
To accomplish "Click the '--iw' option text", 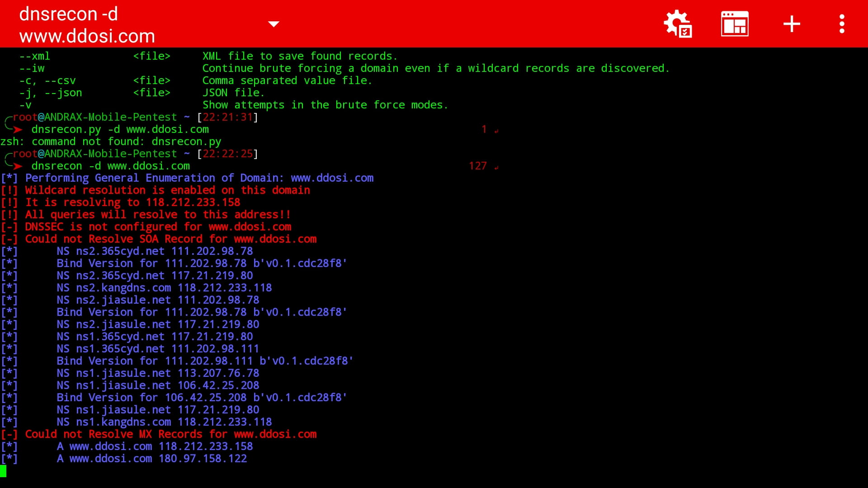I will (x=32, y=68).
